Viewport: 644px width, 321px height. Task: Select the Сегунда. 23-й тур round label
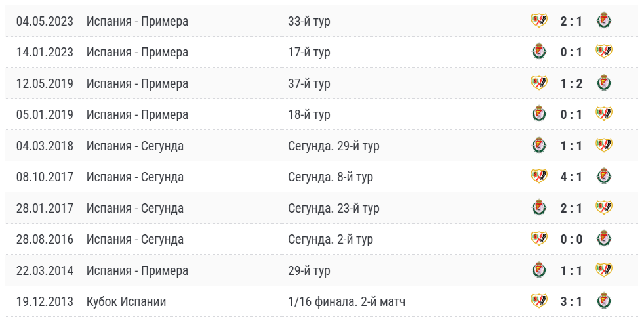(x=333, y=208)
